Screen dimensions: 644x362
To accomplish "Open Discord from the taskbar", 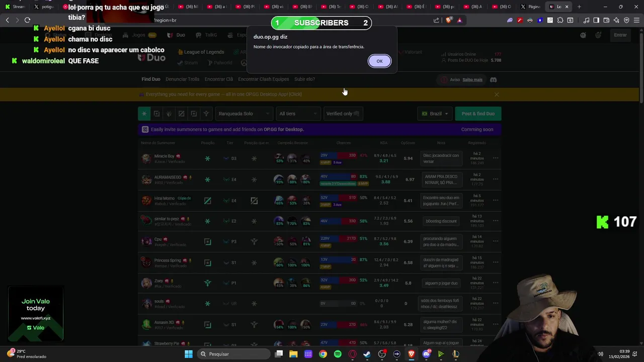I will pyautogui.click(x=426, y=354).
